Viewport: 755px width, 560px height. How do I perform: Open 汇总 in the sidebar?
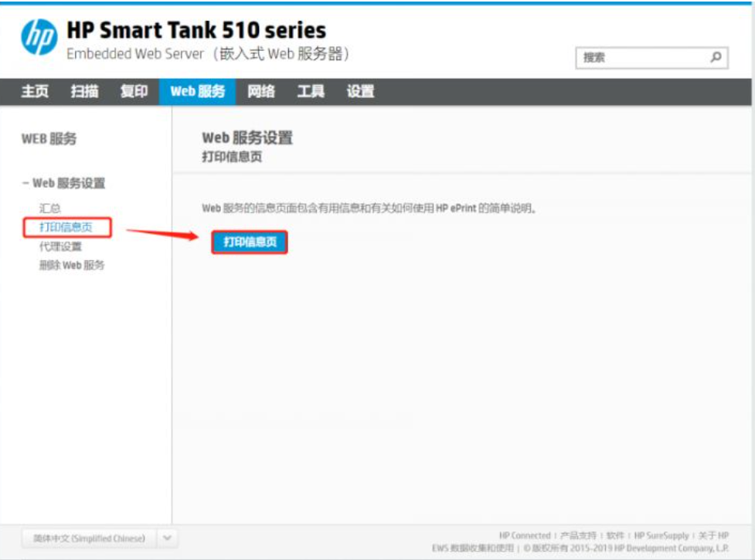click(49, 209)
